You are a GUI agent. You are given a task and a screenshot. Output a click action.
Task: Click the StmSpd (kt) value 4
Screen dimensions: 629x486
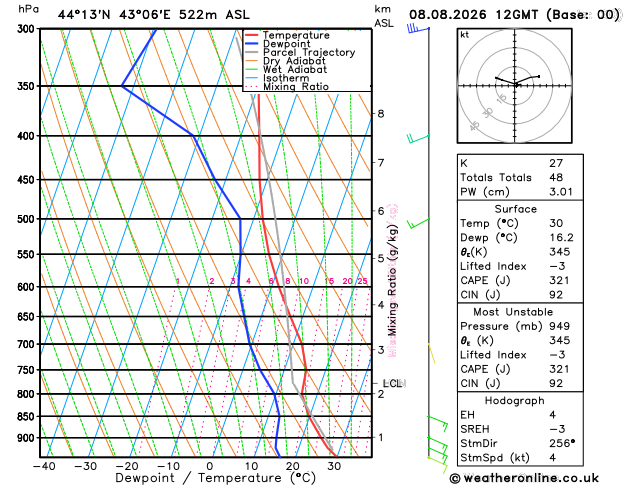click(553, 458)
